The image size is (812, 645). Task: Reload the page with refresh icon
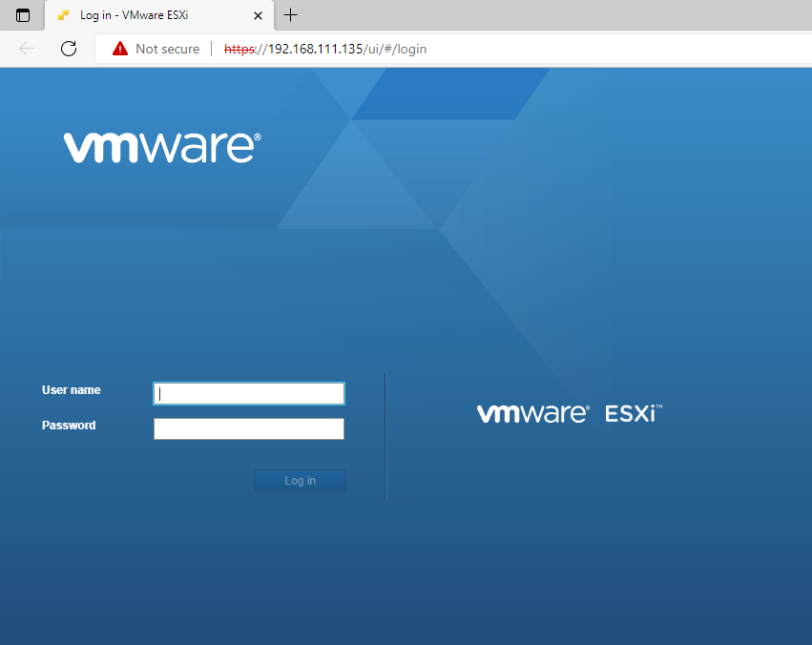(69, 49)
